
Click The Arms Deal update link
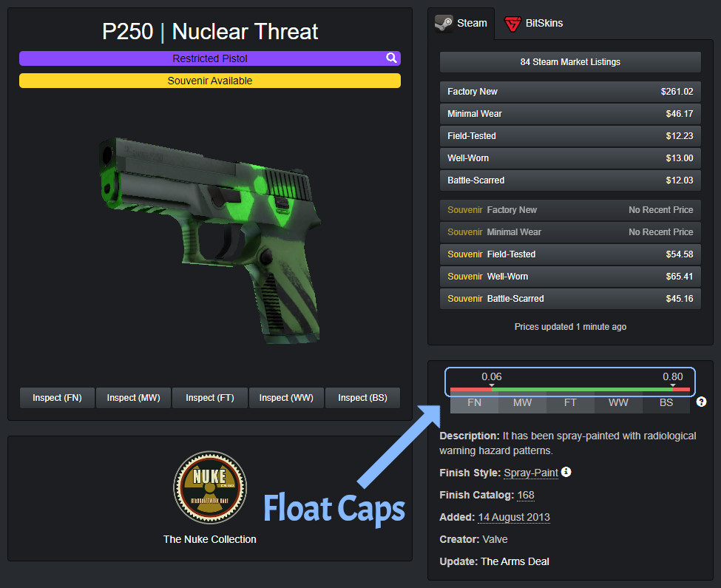(x=515, y=561)
